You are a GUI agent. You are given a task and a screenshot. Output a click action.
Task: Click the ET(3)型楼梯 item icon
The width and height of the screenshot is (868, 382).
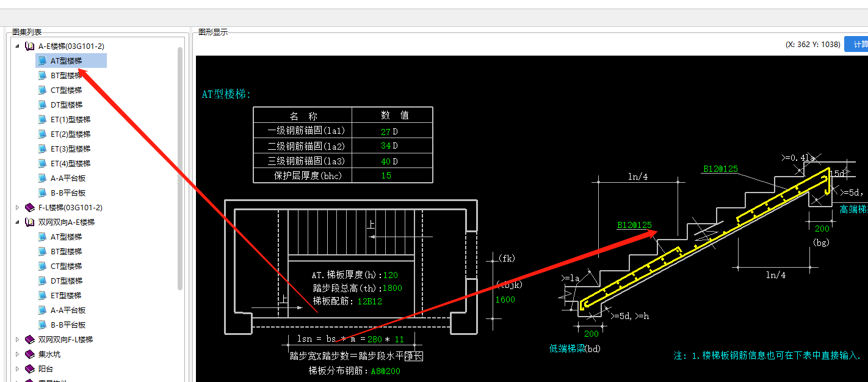(42, 149)
